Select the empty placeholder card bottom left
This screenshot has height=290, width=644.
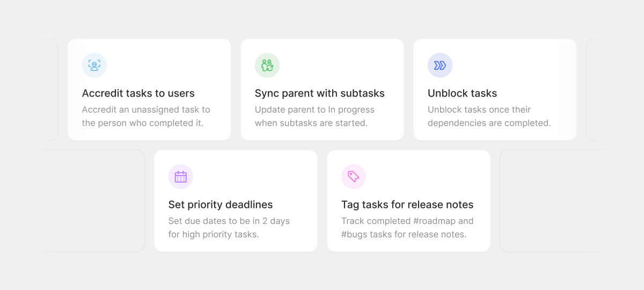pyautogui.click(x=91, y=201)
